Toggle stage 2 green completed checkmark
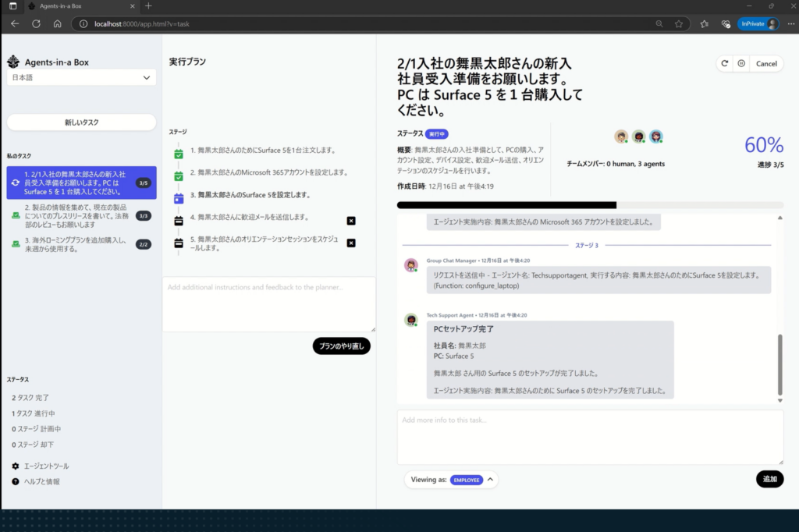This screenshot has width=799, height=532. coord(179,175)
